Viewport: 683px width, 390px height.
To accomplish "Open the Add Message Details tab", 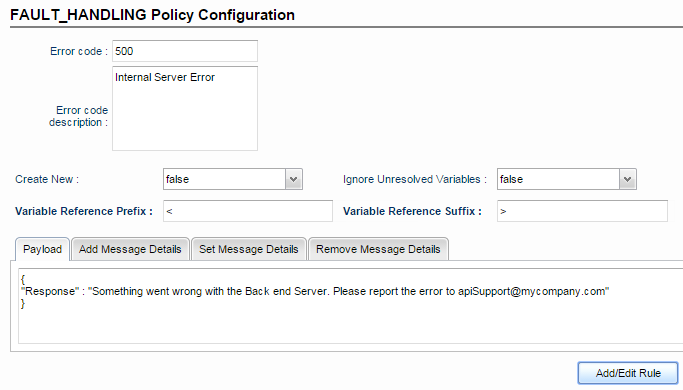I will (130, 249).
